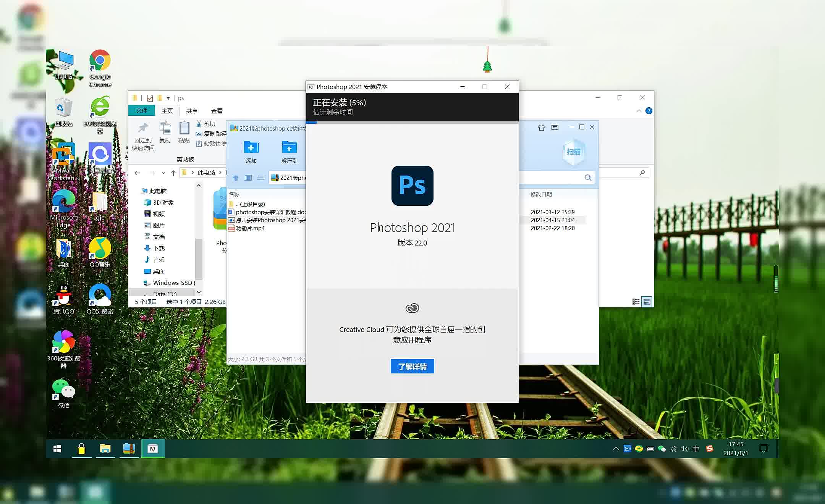Switch Explorer to details view icon
The height and width of the screenshot is (504, 825).
click(x=636, y=302)
